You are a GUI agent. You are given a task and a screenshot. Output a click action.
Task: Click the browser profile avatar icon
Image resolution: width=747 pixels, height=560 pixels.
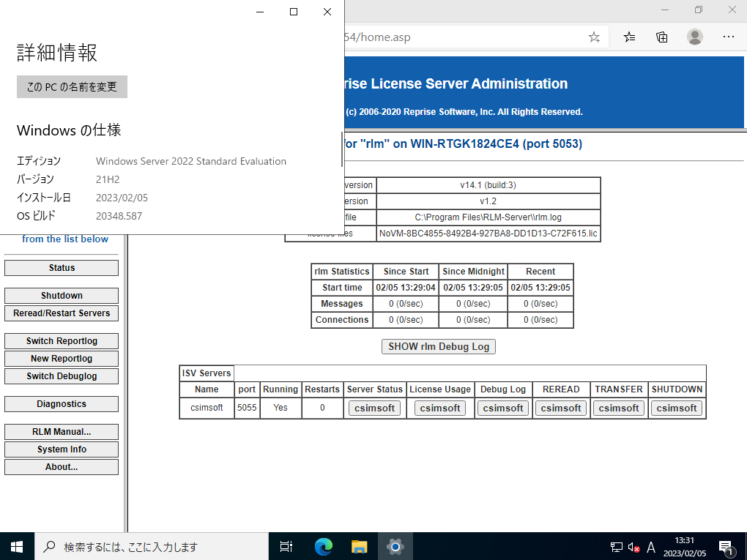[x=695, y=37]
